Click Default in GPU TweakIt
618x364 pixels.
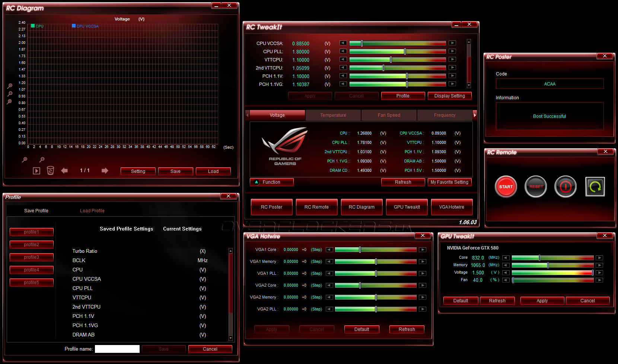pyautogui.click(x=461, y=301)
